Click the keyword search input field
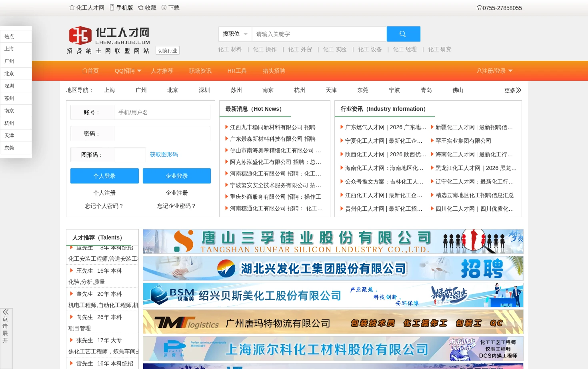This screenshot has width=588, height=369. [319, 34]
